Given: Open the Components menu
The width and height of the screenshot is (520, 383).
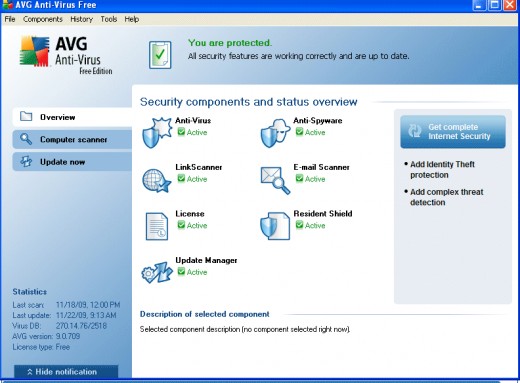Looking at the screenshot, I should (43, 19).
